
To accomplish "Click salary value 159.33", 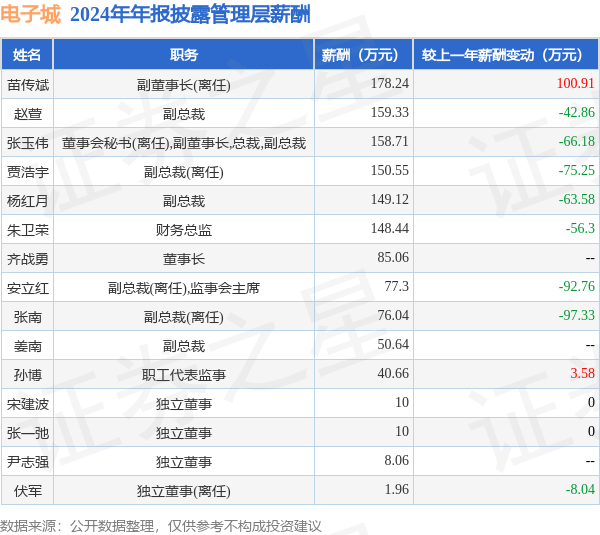I will (x=390, y=113).
